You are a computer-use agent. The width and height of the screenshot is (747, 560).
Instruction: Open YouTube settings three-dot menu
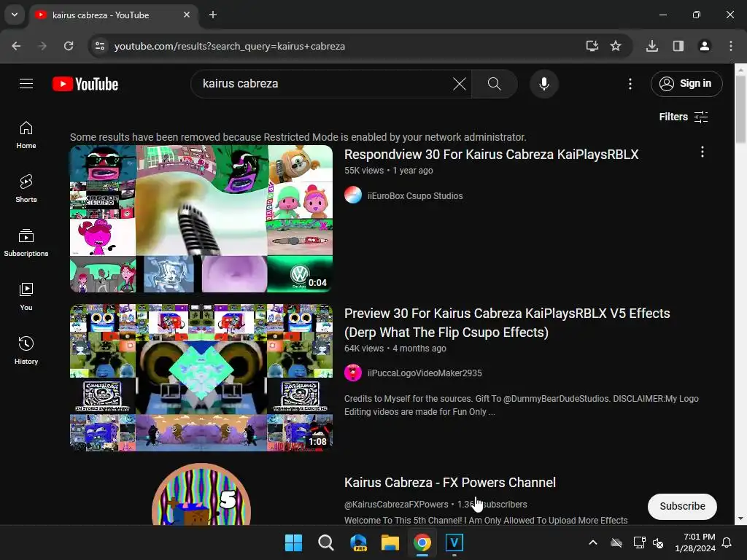630,85
